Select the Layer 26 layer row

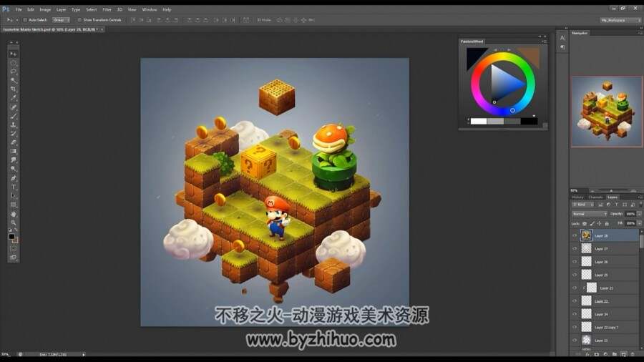point(605,262)
